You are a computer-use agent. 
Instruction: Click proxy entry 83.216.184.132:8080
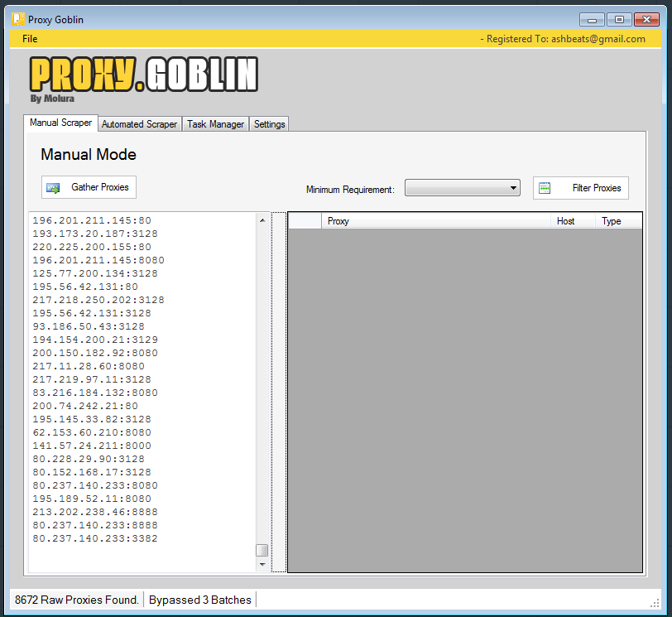[95, 393]
